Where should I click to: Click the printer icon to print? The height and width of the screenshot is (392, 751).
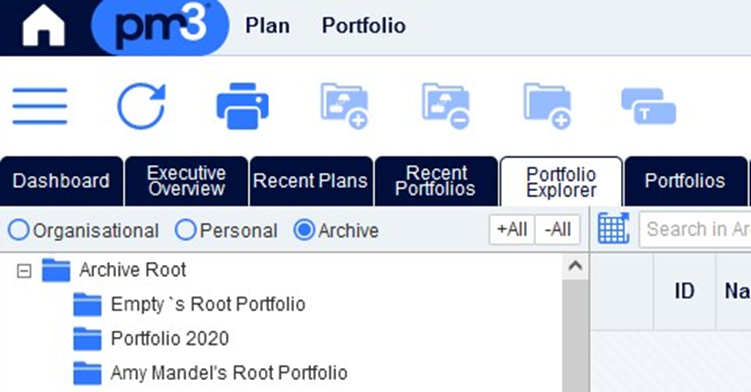(242, 106)
